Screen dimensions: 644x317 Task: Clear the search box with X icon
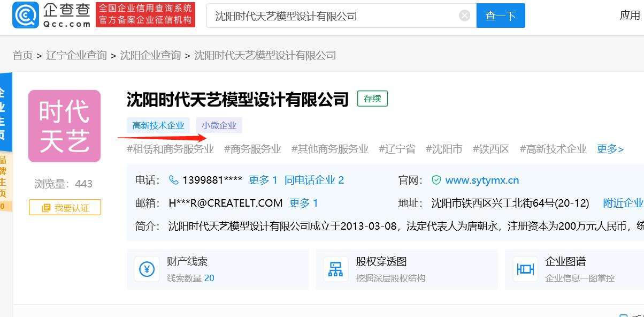click(464, 16)
